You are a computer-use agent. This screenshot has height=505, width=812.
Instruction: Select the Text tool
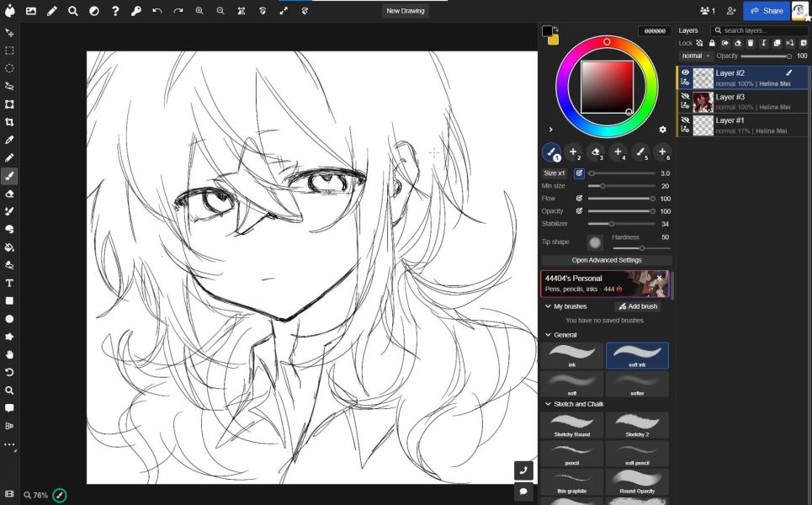click(x=9, y=283)
